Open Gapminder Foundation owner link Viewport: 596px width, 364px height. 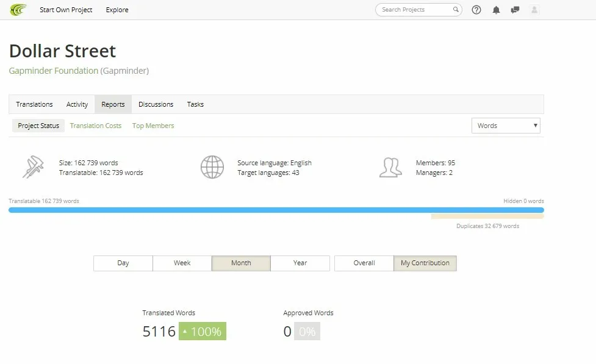click(x=54, y=71)
